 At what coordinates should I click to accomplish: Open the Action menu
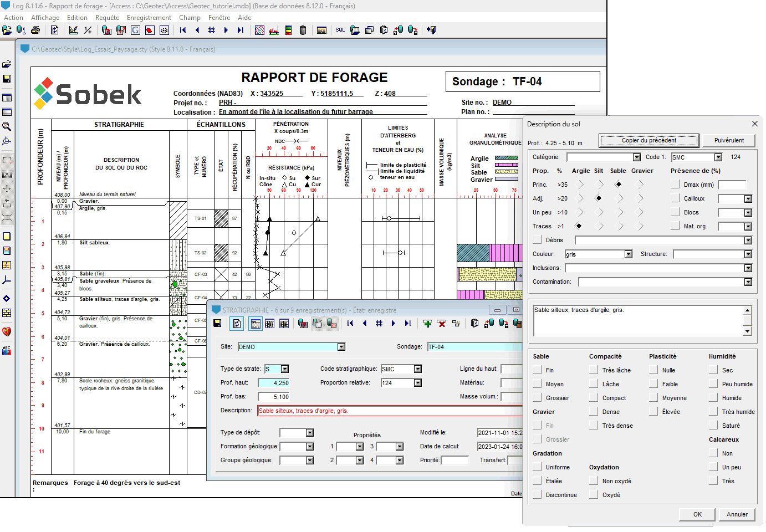tap(14, 18)
